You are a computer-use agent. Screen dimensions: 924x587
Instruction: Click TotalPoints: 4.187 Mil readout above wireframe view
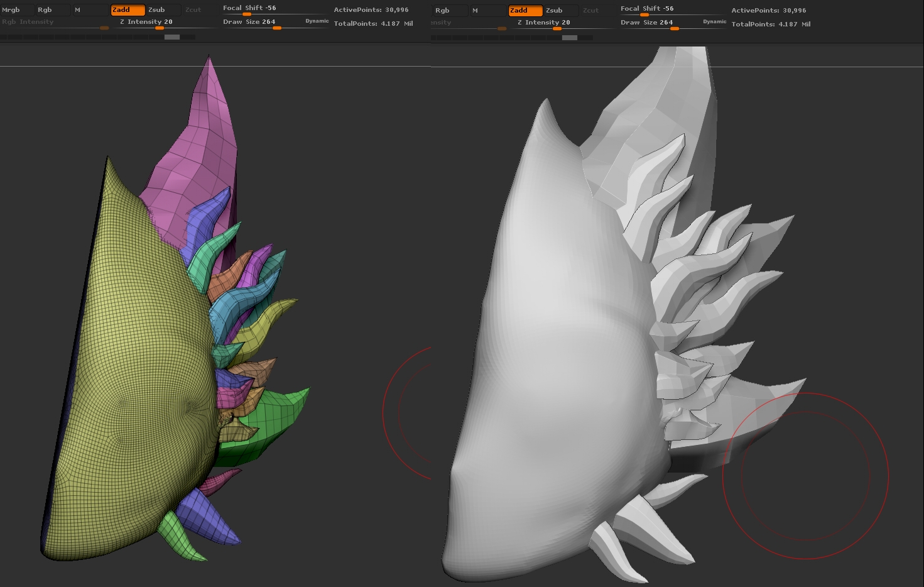coord(373,24)
